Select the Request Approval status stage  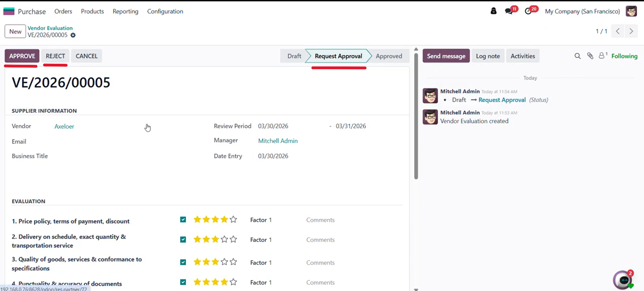click(338, 56)
